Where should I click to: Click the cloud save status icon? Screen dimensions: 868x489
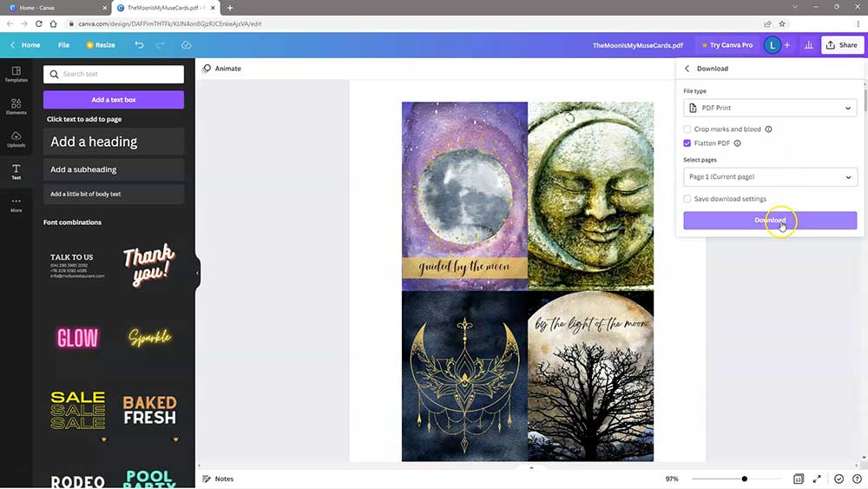coord(186,45)
